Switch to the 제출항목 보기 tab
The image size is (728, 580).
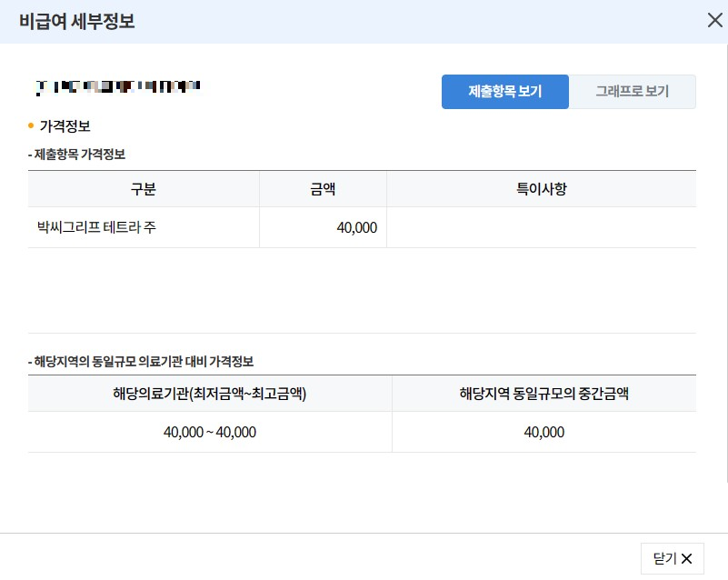coord(504,91)
